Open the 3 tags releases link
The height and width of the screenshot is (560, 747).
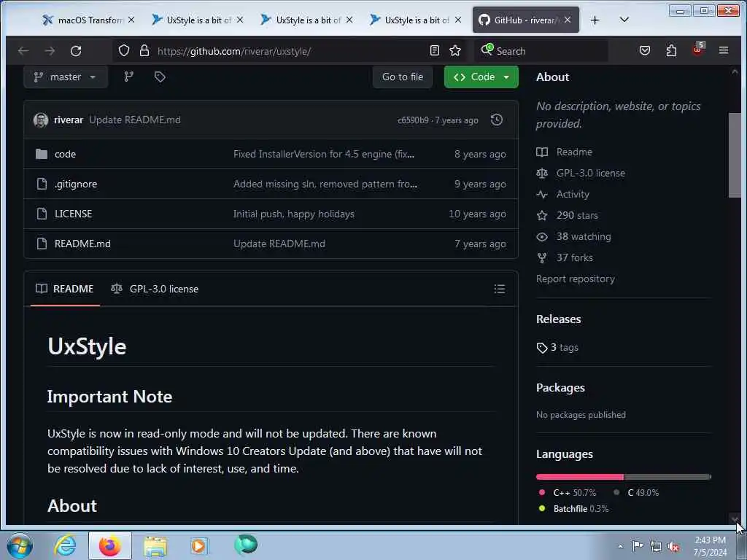click(x=557, y=348)
